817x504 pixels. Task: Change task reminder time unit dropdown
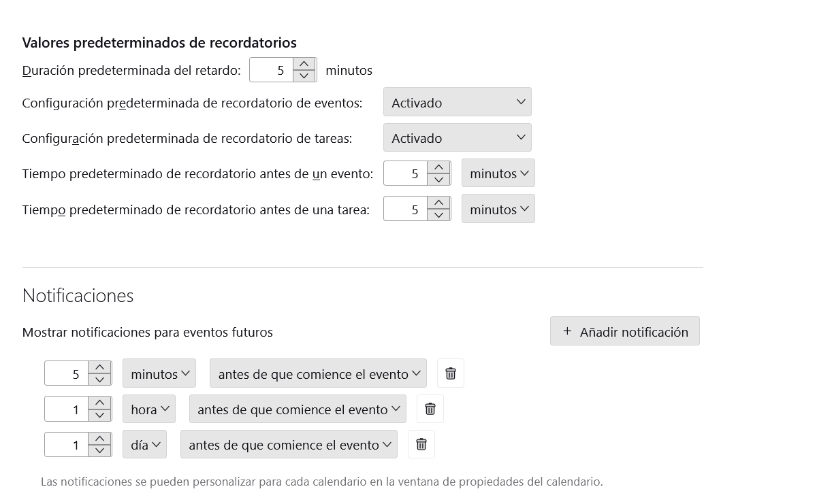498,209
